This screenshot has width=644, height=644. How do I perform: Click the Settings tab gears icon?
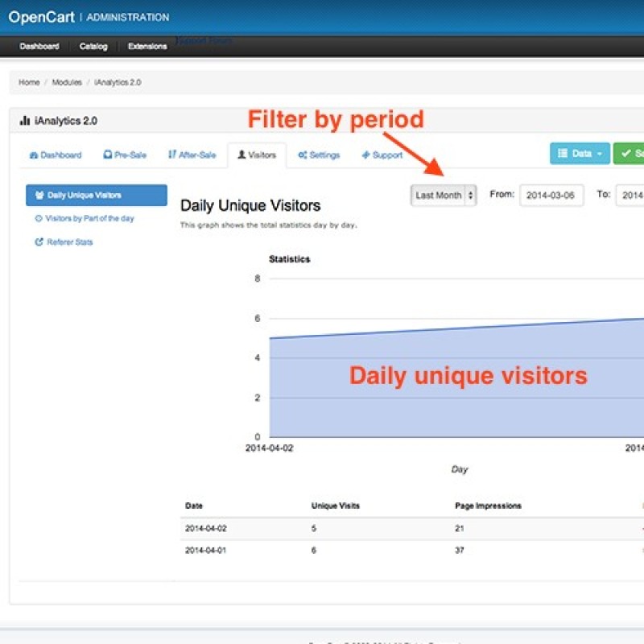[x=302, y=155]
